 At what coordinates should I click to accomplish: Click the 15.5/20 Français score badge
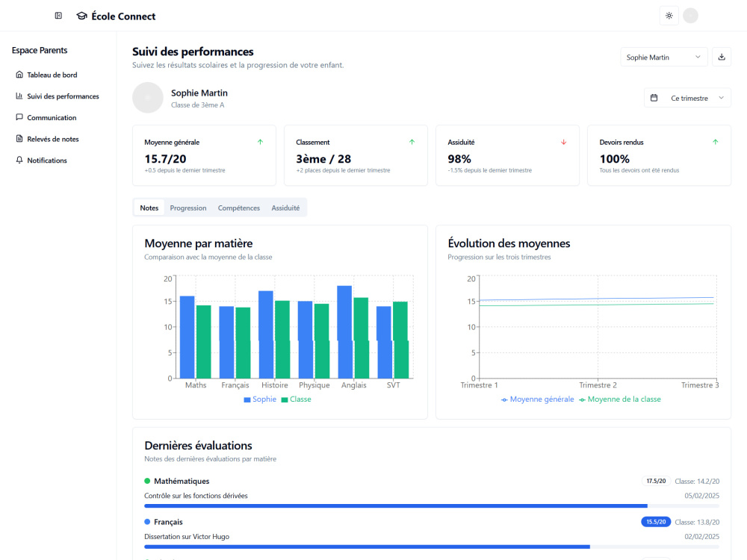click(x=656, y=522)
